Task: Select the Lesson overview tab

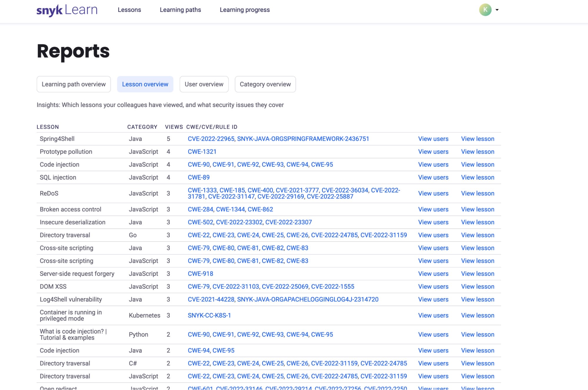Action: point(145,84)
